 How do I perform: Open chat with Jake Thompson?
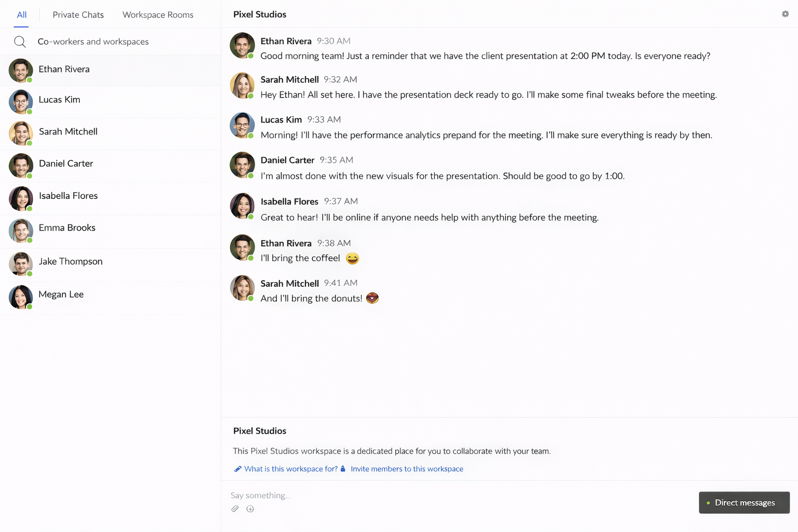(71, 261)
